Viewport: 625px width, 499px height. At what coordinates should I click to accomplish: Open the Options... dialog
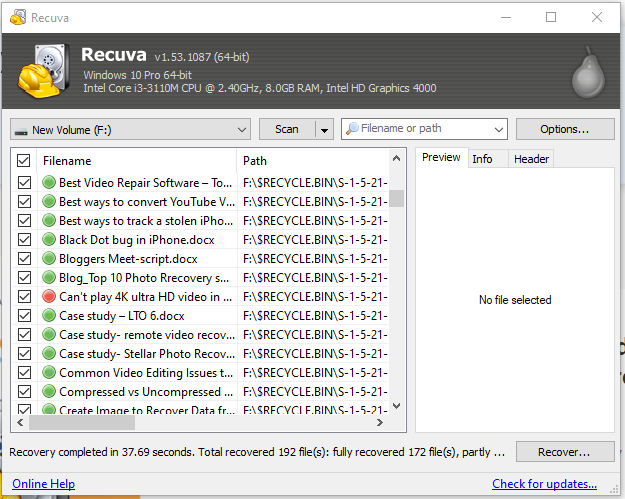point(565,129)
